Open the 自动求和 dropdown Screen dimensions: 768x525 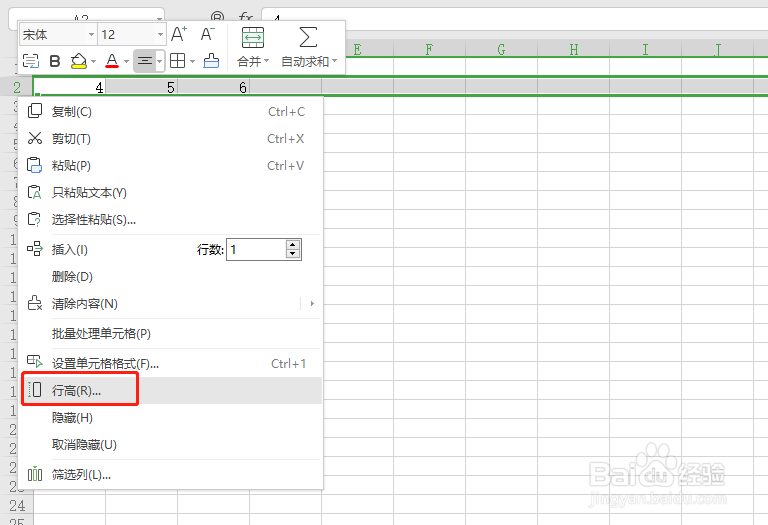pyautogui.click(x=309, y=62)
